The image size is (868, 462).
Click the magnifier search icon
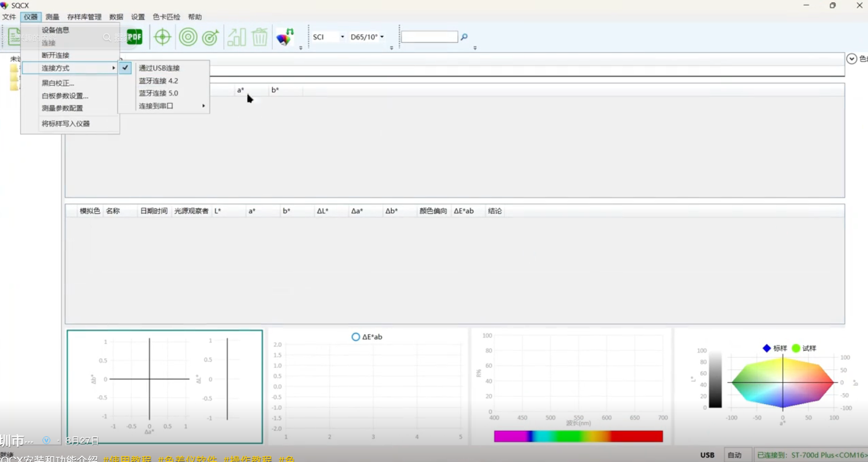(x=464, y=37)
